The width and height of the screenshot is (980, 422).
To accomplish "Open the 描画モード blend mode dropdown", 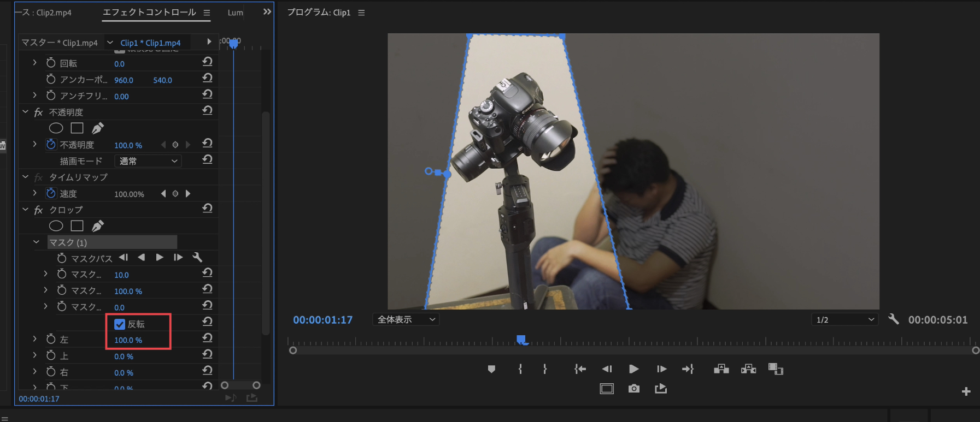I will point(148,161).
